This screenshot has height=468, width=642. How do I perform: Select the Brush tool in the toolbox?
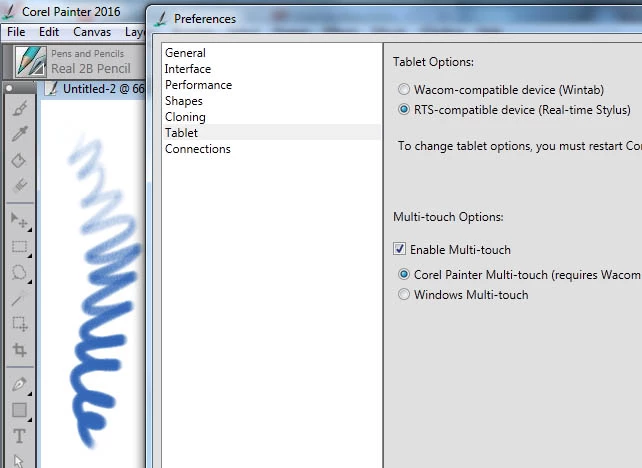pos(20,108)
